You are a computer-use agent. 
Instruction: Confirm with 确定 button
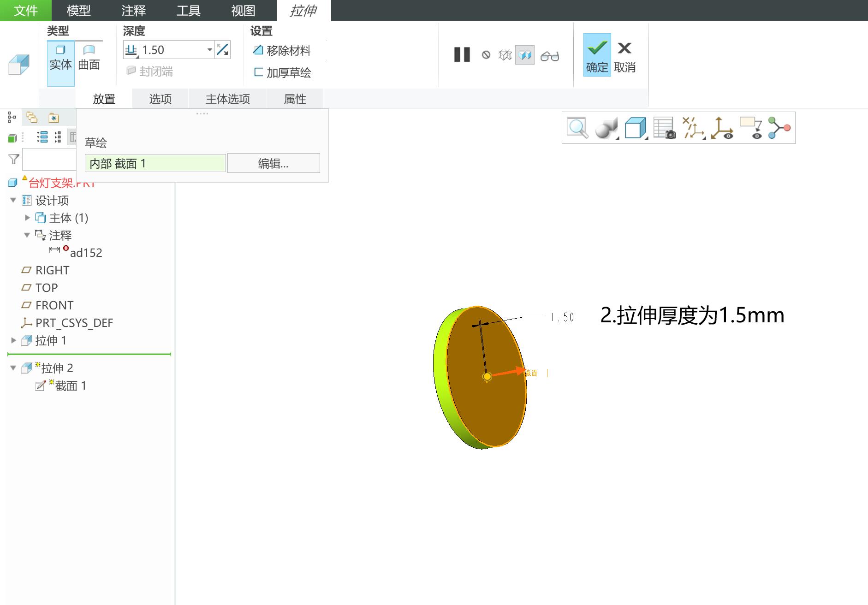click(597, 55)
